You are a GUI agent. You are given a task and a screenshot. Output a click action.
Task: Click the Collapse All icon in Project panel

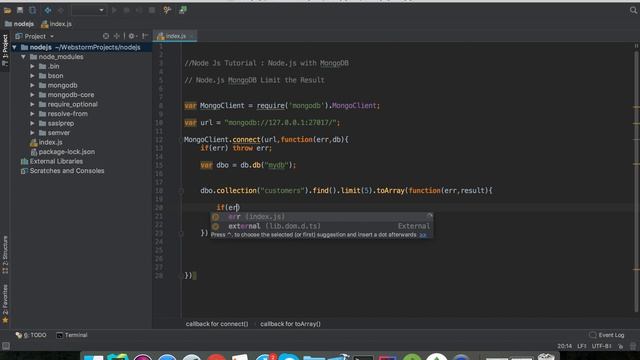click(x=117, y=36)
